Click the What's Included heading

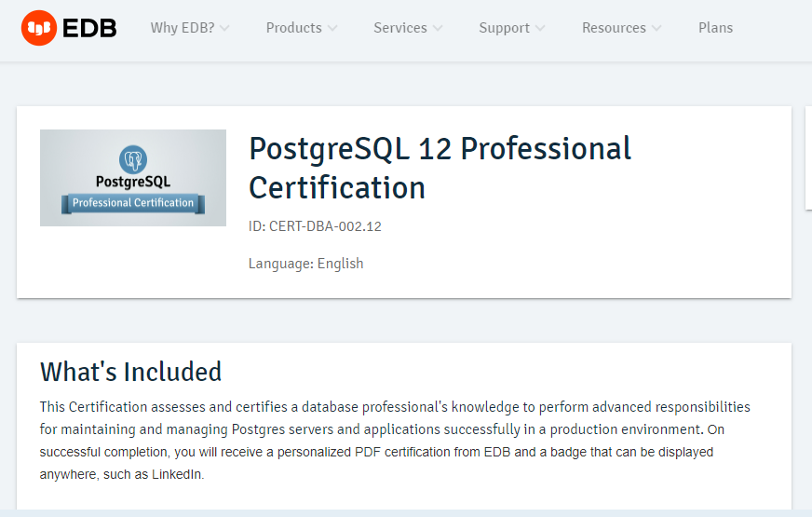coord(130,372)
